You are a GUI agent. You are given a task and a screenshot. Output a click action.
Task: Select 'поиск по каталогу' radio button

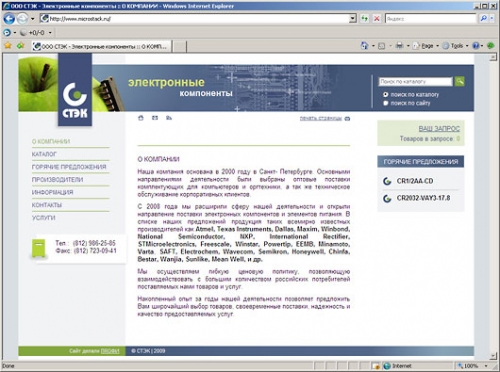386,95
